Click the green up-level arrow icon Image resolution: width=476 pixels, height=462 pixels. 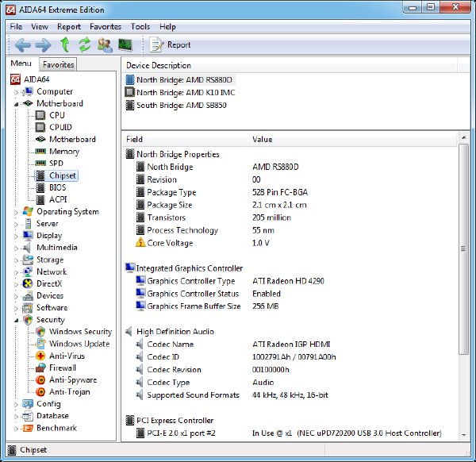pos(65,44)
